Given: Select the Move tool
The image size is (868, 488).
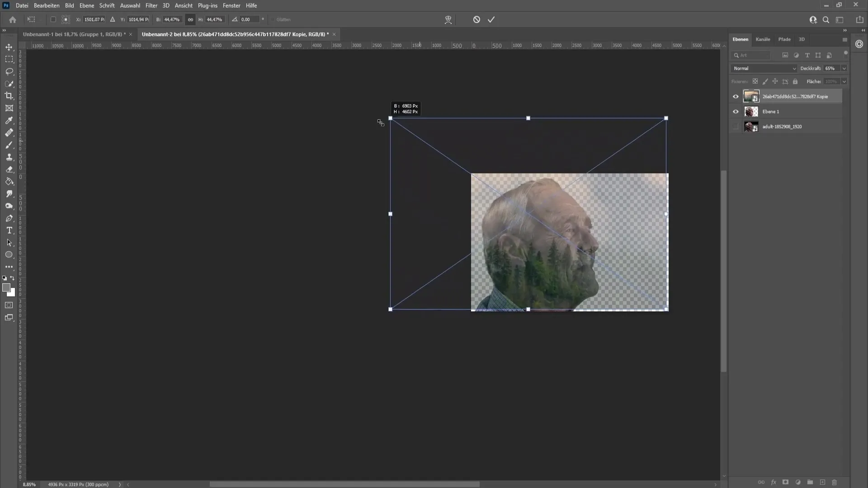Looking at the screenshot, I should pyautogui.click(x=9, y=47).
